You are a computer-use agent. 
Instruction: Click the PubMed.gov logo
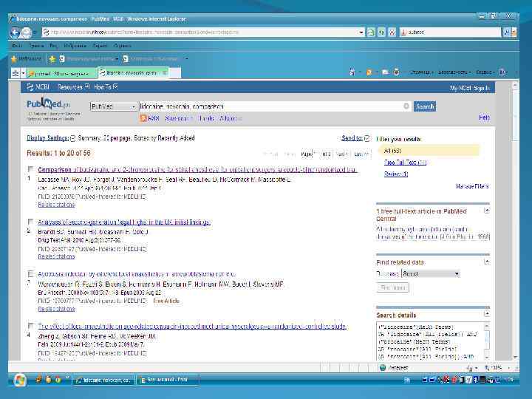tap(48, 103)
